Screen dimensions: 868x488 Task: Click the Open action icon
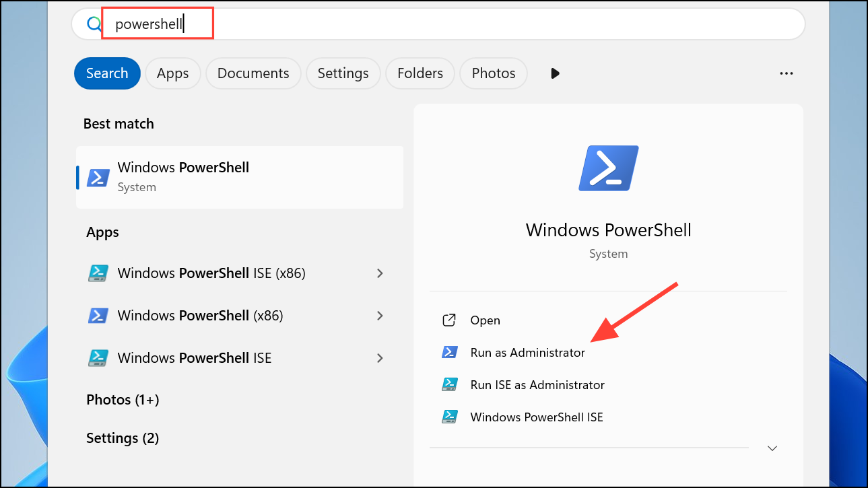click(x=449, y=320)
